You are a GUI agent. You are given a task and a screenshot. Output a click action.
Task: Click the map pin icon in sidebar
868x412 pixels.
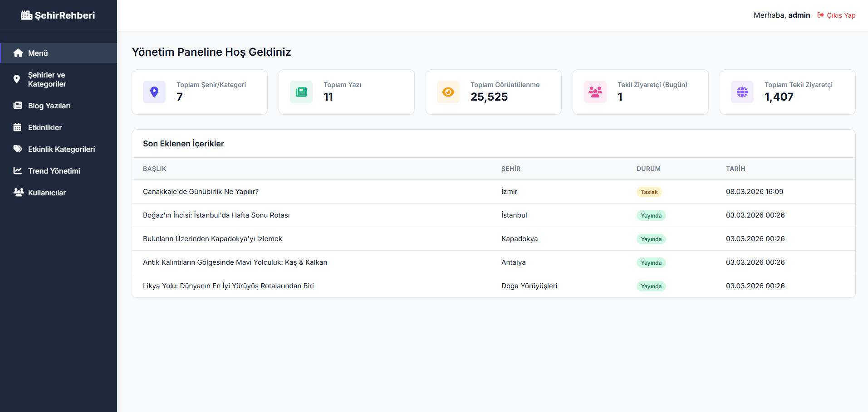[17, 79]
